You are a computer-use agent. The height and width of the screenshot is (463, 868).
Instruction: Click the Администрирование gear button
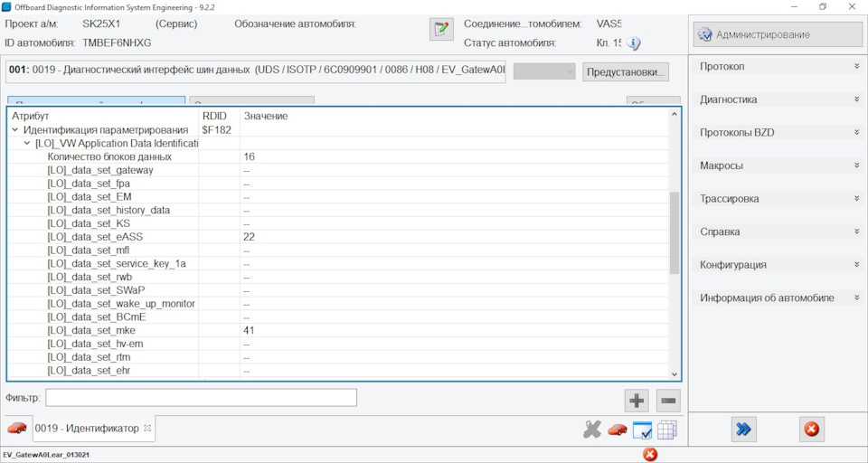click(778, 34)
